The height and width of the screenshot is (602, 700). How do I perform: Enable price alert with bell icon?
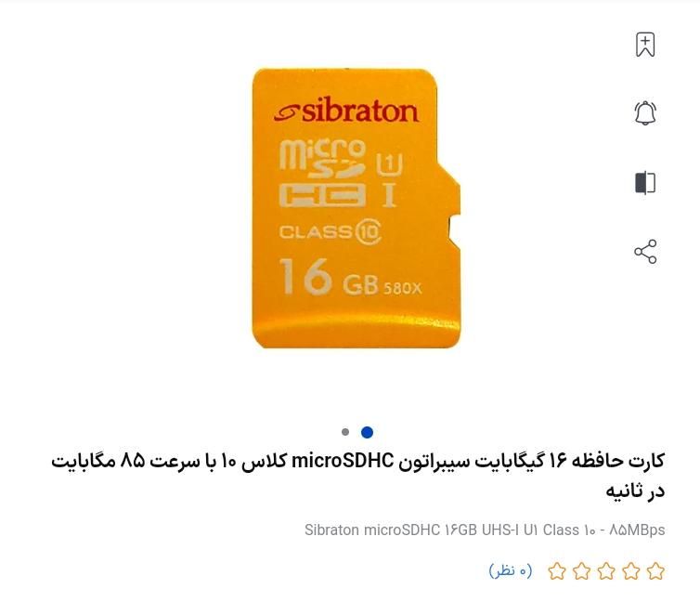pos(645,113)
